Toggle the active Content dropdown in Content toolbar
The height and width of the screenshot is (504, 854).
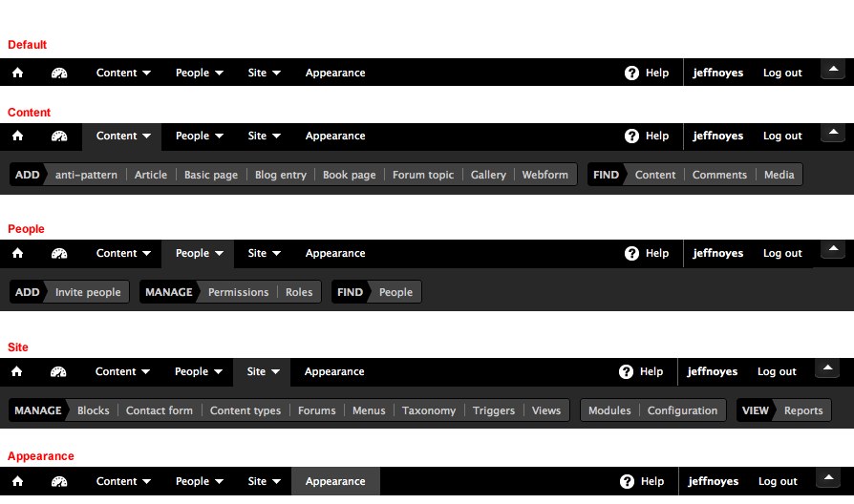[x=122, y=136]
